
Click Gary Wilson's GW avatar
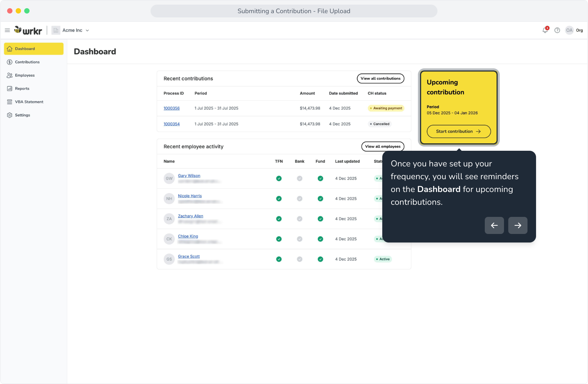(x=169, y=178)
